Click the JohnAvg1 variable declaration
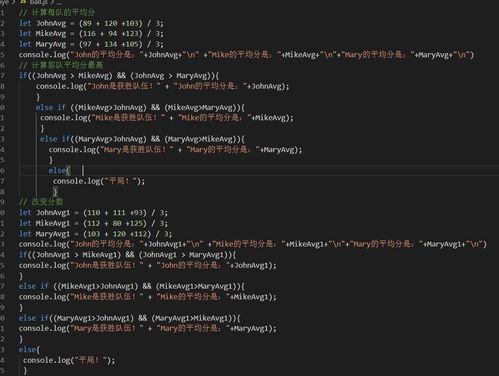The height and width of the screenshot is (376, 499). coord(53,213)
